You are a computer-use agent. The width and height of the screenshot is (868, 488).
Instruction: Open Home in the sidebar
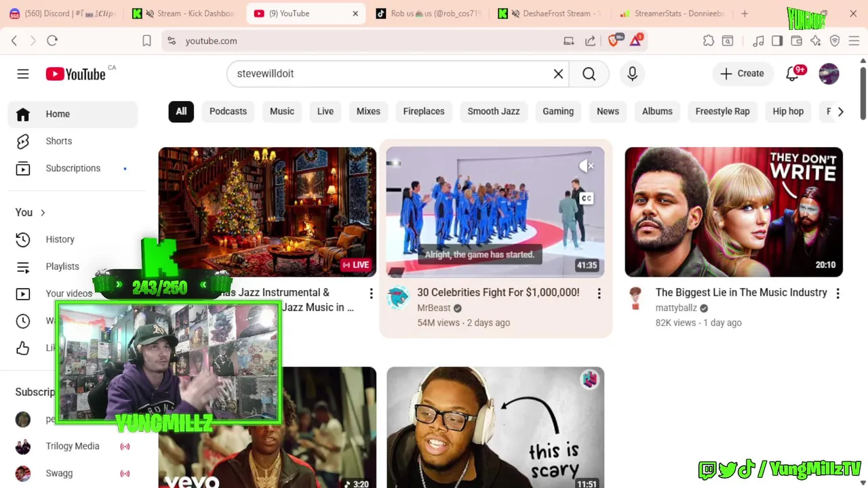[73, 114]
